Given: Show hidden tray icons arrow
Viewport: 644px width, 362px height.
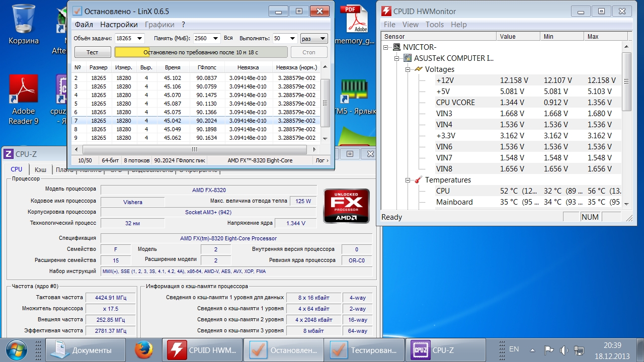Looking at the screenshot, I should tap(533, 350).
